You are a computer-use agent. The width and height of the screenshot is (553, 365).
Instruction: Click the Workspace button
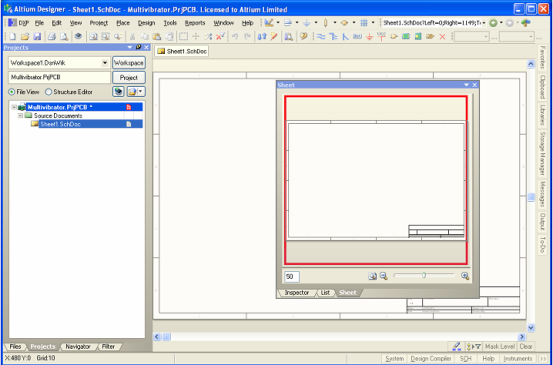129,63
